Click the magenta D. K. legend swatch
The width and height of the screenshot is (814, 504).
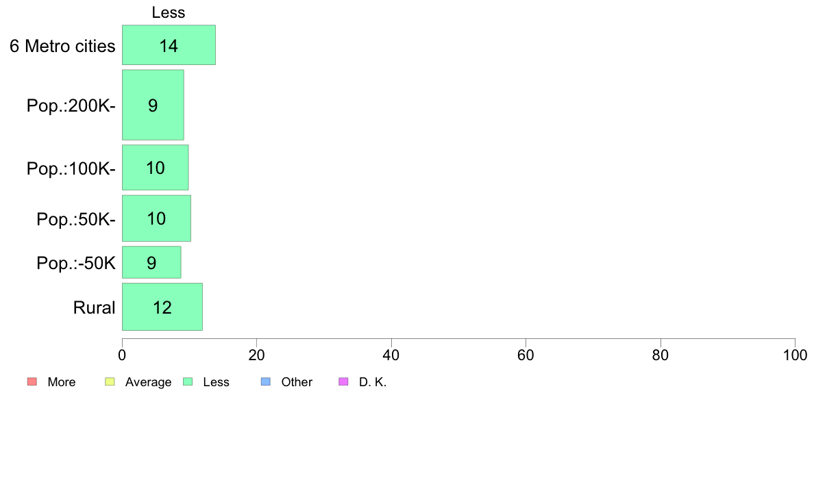343,381
